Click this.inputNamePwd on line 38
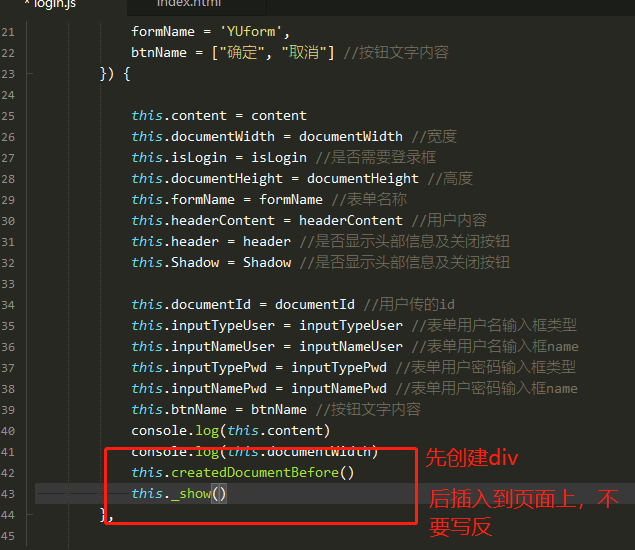Image resolution: width=635 pixels, height=550 pixels. (x=199, y=389)
